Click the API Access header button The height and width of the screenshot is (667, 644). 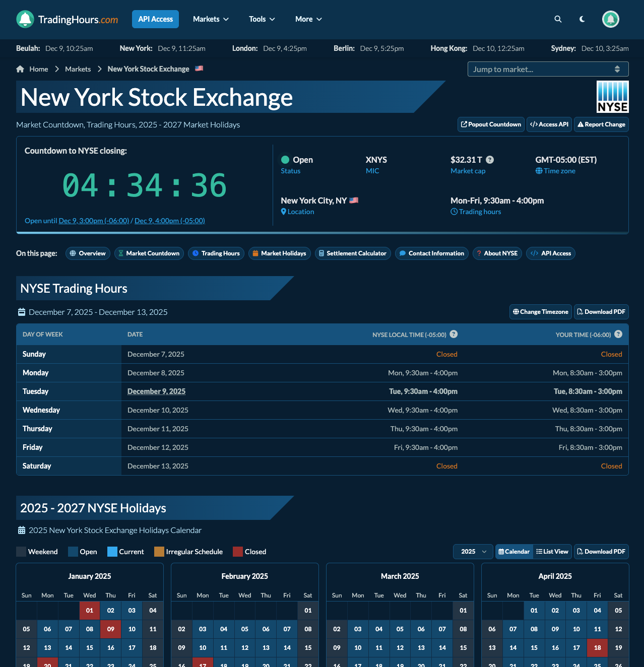pyautogui.click(x=155, y=19)
